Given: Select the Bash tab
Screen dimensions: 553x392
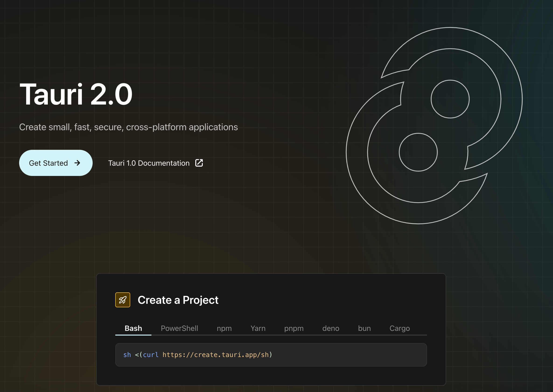Looking at the screenshot, I should point(133,328).
